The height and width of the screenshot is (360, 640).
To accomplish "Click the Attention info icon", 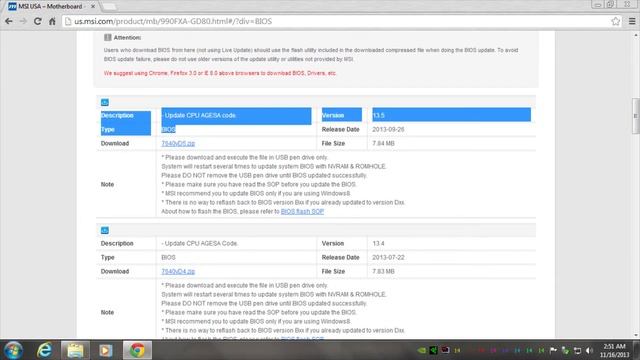I will coord(107,38).
